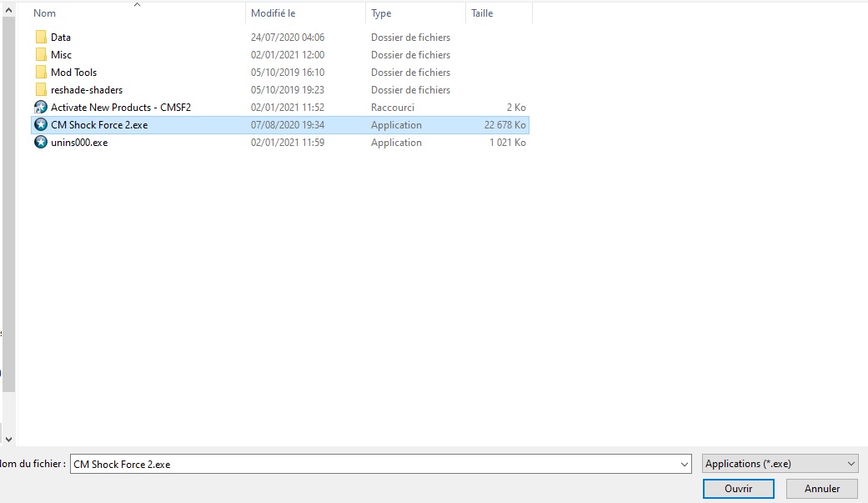Select "Activate New Products - CMSF2" shortcut name
Viewport: 868px width, 503px height.
click(121, 107)
